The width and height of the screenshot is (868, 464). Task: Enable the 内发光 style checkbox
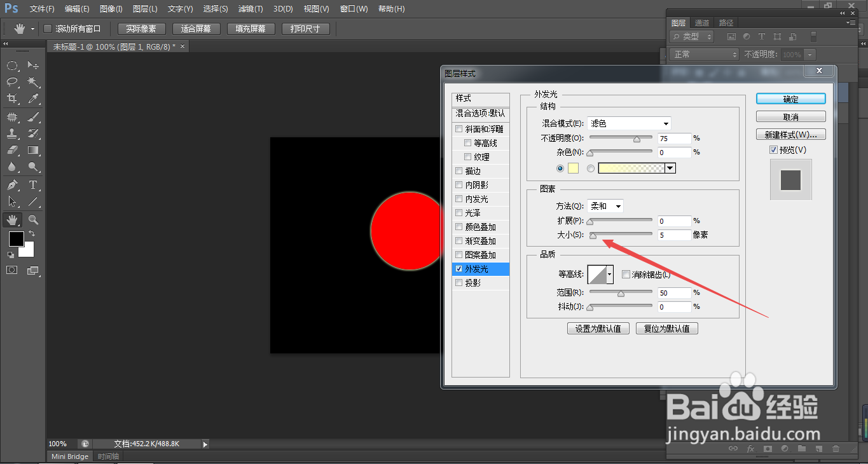[x=459, y=199]
